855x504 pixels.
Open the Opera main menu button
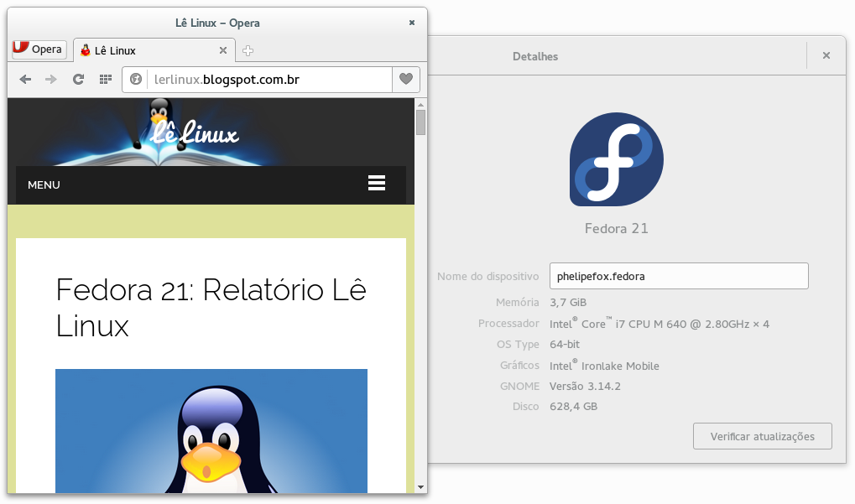(38, 49)
